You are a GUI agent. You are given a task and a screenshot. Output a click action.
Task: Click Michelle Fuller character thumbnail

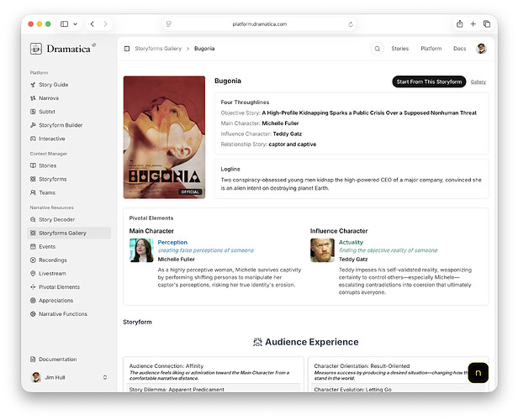(x=141, y=250)
